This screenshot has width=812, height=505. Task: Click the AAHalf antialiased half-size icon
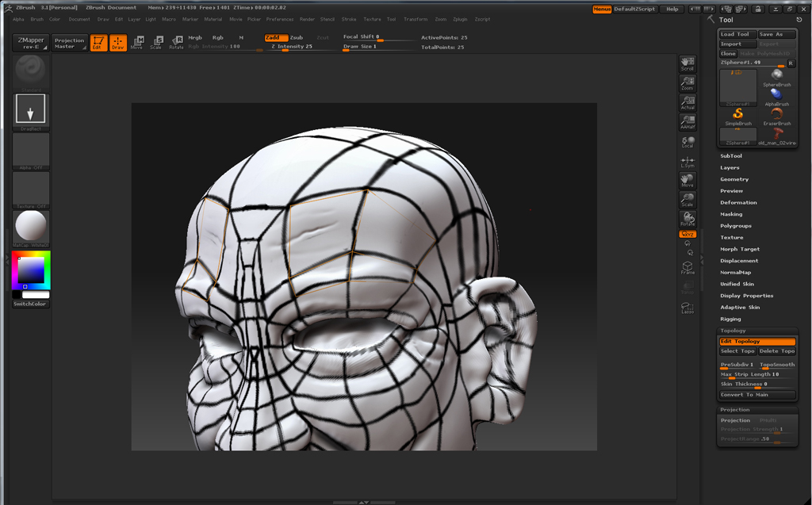pos(688,122)
